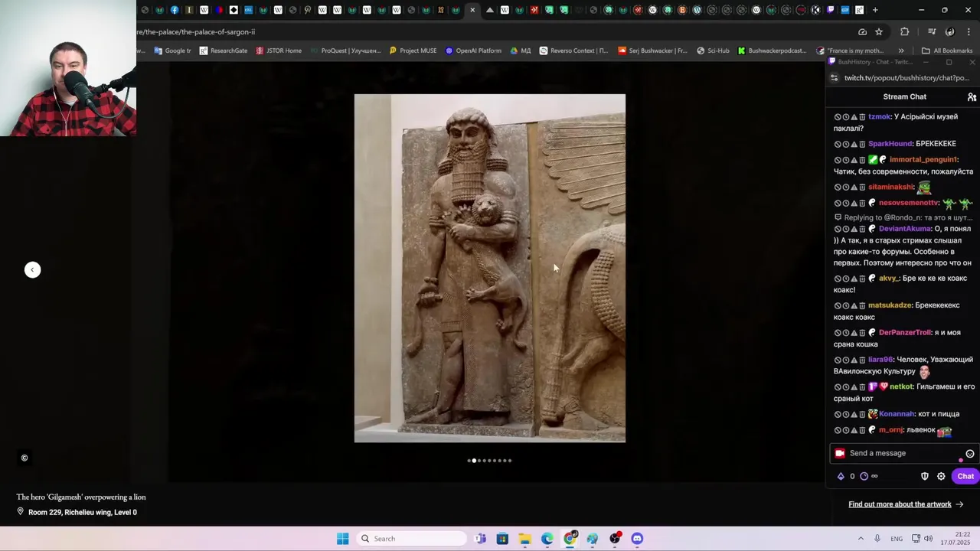This screenshot has width=980, height=551.
Task: Click the browser address bar URL
Action: pyautogui.click(x=197, y=32)
